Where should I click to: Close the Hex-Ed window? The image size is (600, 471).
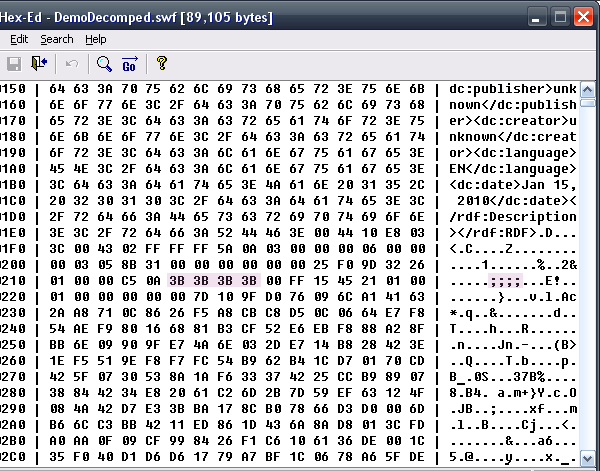tap(583, 17)
